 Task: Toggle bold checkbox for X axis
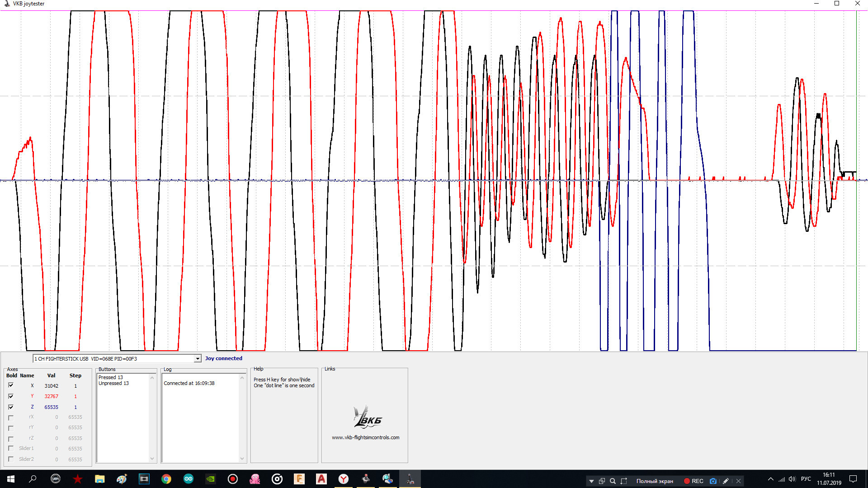point(11,385)
